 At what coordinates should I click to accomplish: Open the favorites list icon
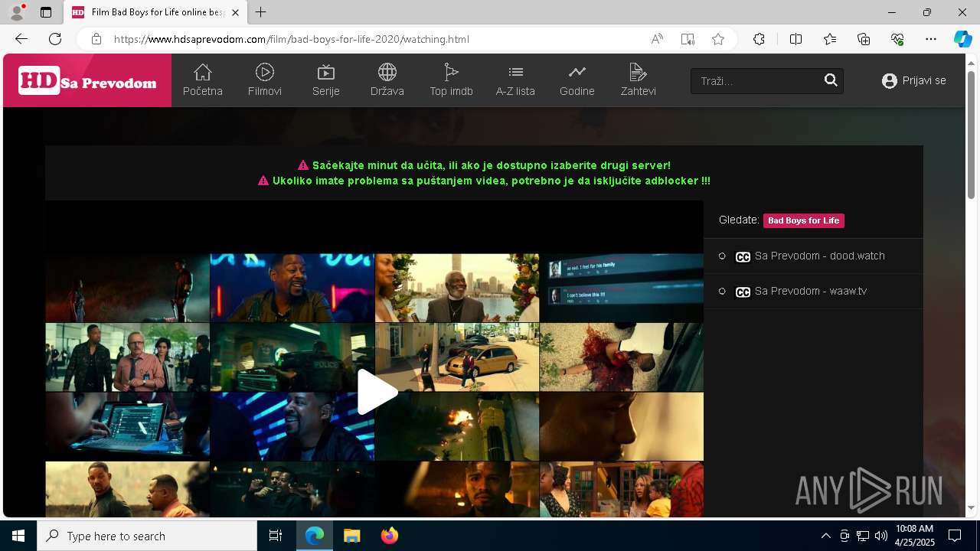tap(830, 39)
